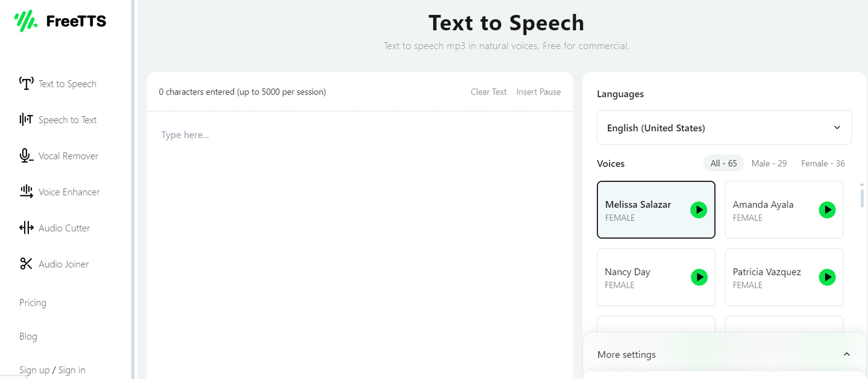The width and height of the screenshot is (868, 379).
Task: Filter voices by Female - 36
Action: pyautogui.click(x=823, y=163)
